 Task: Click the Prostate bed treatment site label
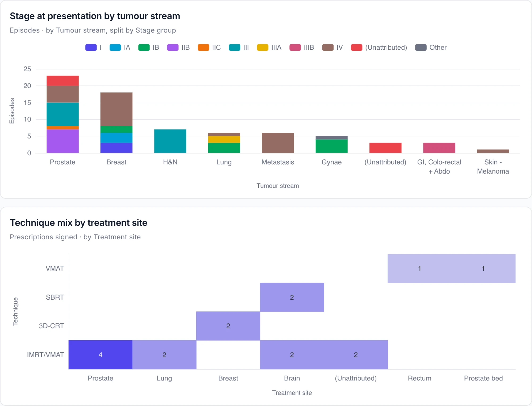click(x=483, y=378)
